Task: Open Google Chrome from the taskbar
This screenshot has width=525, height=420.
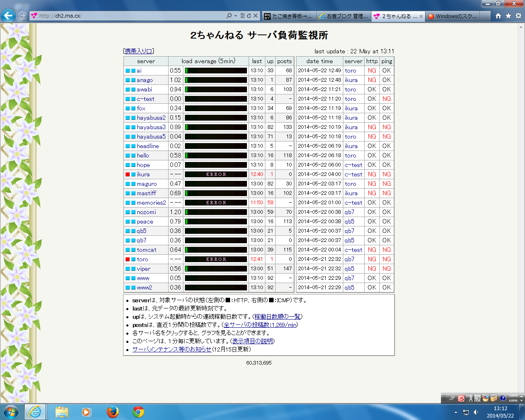Action: [138, 412]
